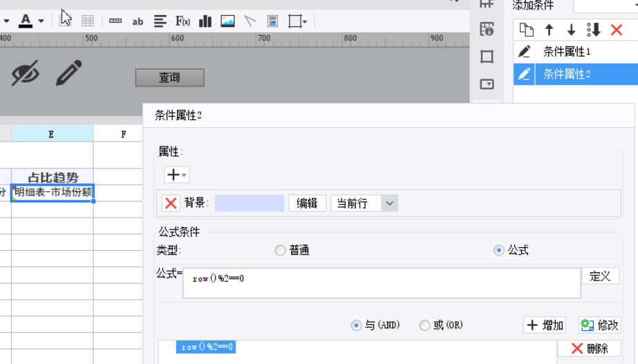Open the font color dropdown arrow

tap(41, 21)
